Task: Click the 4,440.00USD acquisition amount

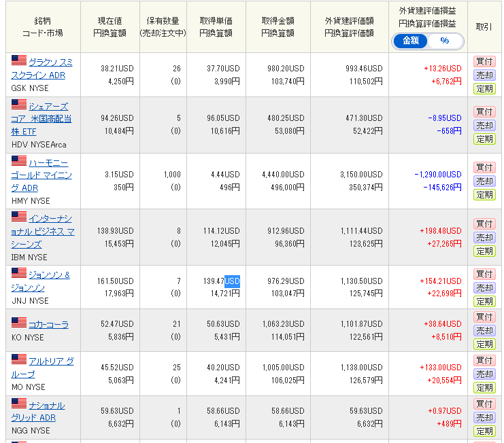Action: [x=283, y=175]
